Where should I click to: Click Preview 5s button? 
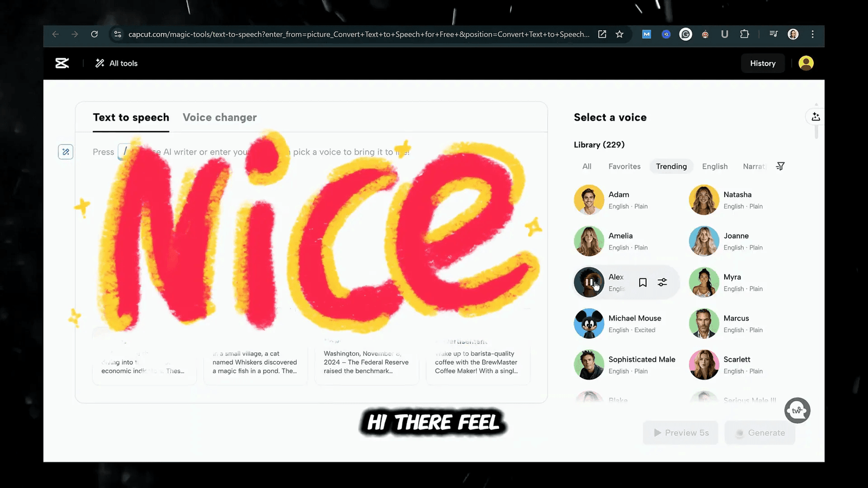pyautogui.click(x=681, y=433)
